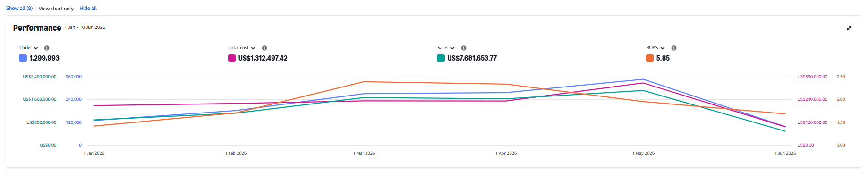Click the US$240,000.00 cost axis label
Screen dimensions: 868x174
click(812, 99)
